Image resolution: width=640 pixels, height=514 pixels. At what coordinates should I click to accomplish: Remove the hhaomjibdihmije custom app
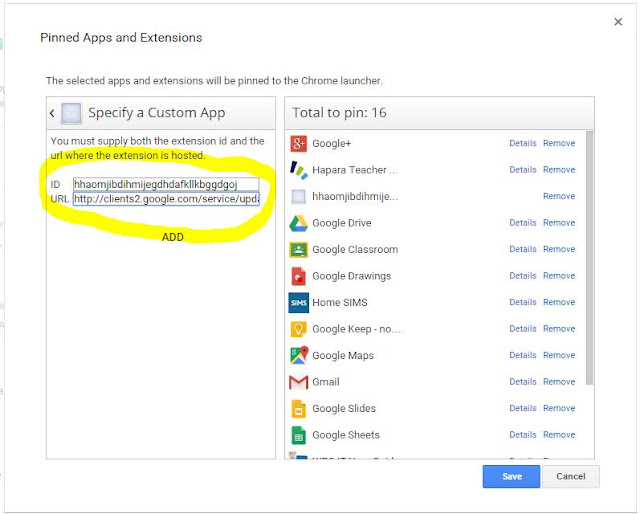tap(559, 196)
